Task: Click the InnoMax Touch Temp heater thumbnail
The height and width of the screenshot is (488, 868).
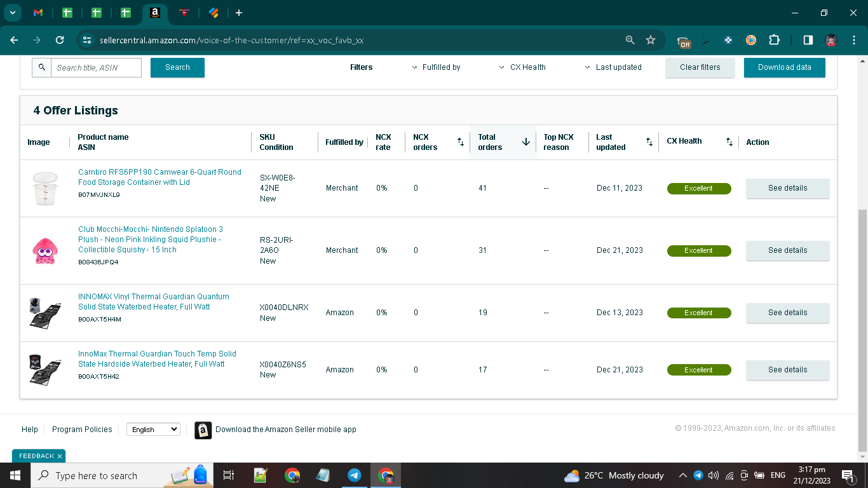Action: 45,370
